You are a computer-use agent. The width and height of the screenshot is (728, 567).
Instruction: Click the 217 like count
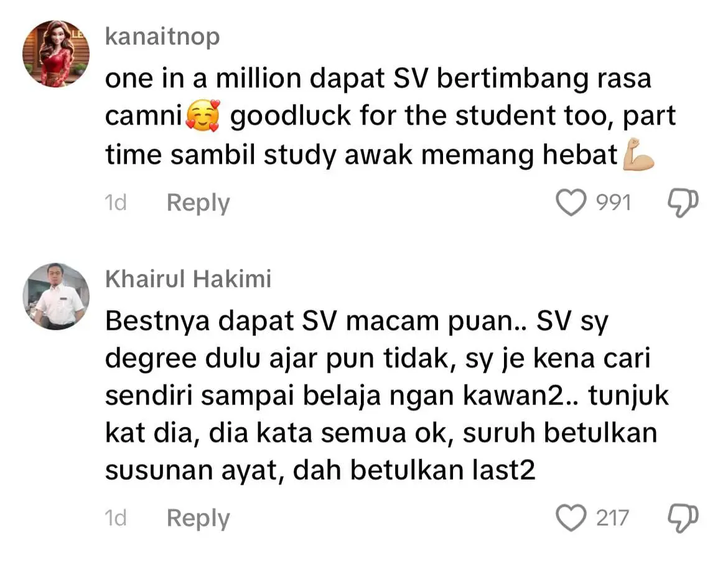pyautogui.click(x=612, y=518)
